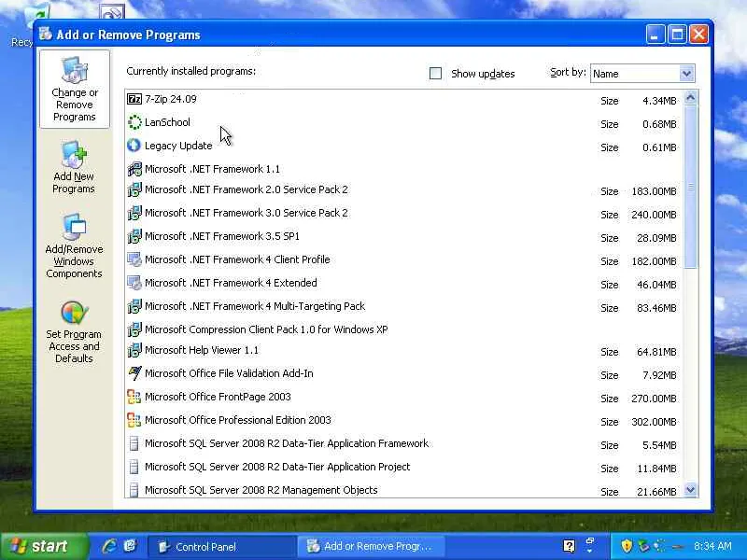This screenshot has height=560, width=747.
Task: Select Microsoft .NET Framework 1.1 entry
Action: click(404, 169)
